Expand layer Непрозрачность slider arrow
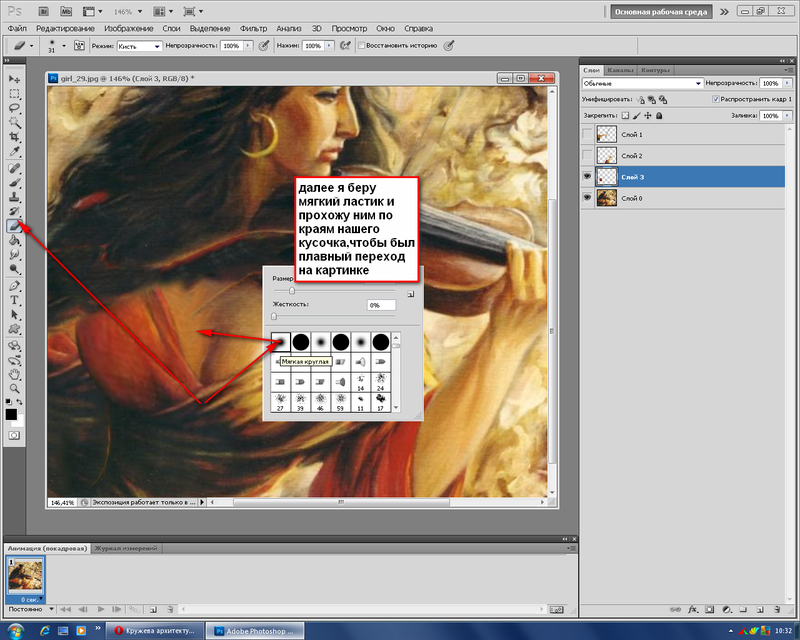800x640 pixels. pos(786,84)
